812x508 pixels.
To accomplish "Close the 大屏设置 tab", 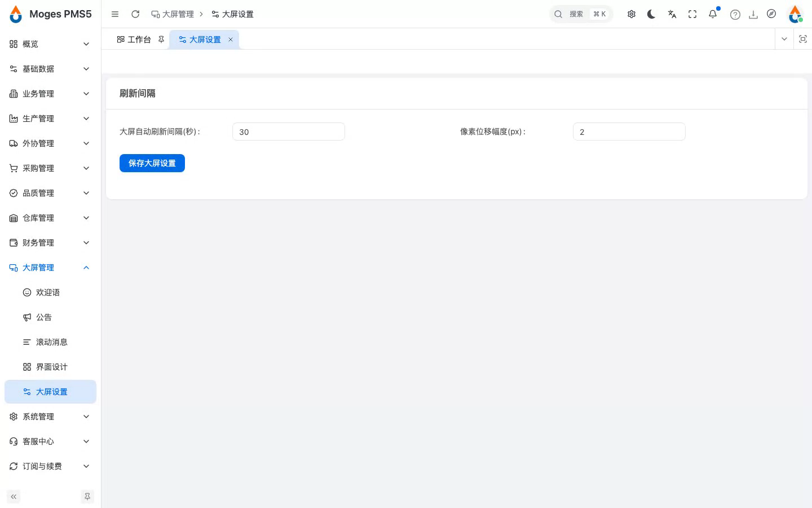I will (231, 40).
